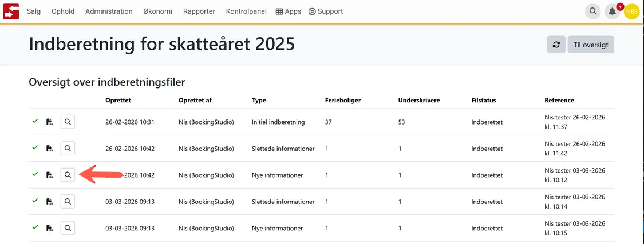This screenshot has width=644, height=244.
Task: Open the notifications bell
Action: (x=613, y=11)
